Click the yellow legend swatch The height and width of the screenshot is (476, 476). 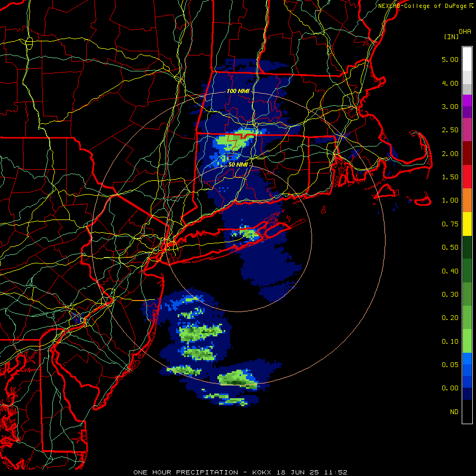[x=467, y=224]
